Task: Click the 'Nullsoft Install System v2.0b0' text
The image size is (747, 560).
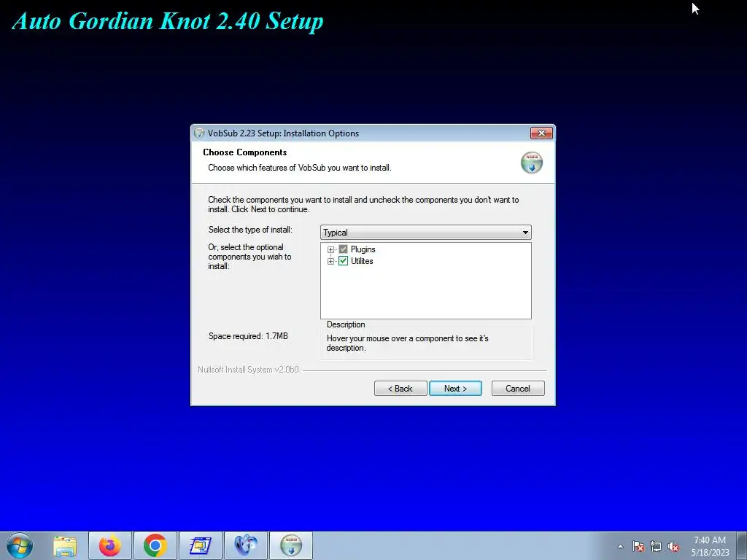Action: coord(248,370)
